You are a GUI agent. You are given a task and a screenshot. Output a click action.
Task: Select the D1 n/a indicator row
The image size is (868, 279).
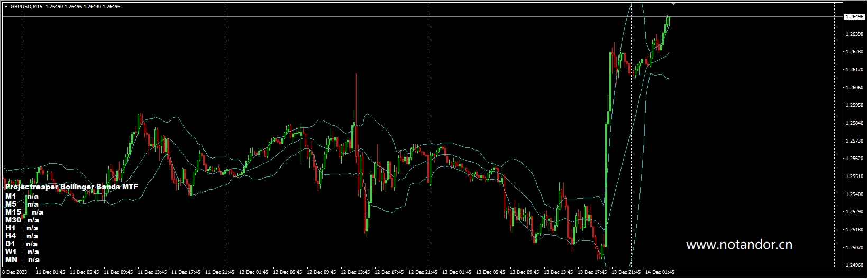[x=21, y=244]
